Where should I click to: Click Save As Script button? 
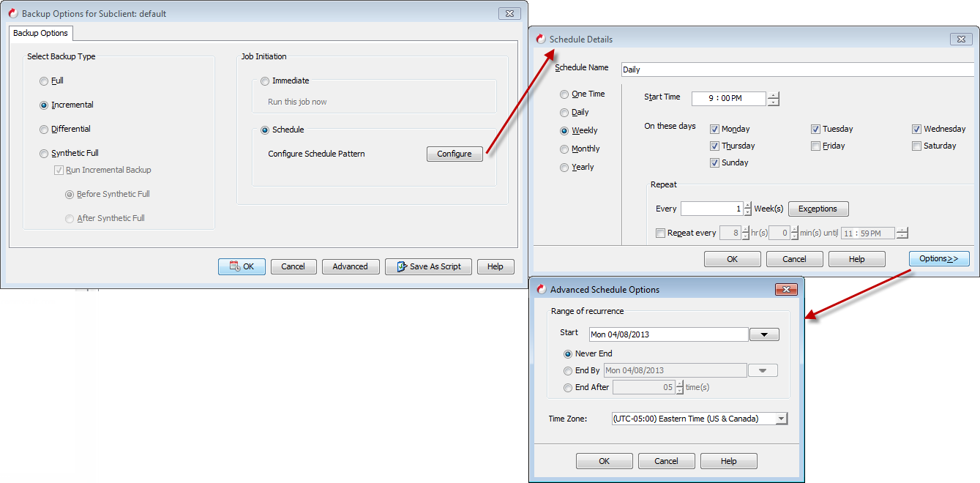tap(428, 266)
